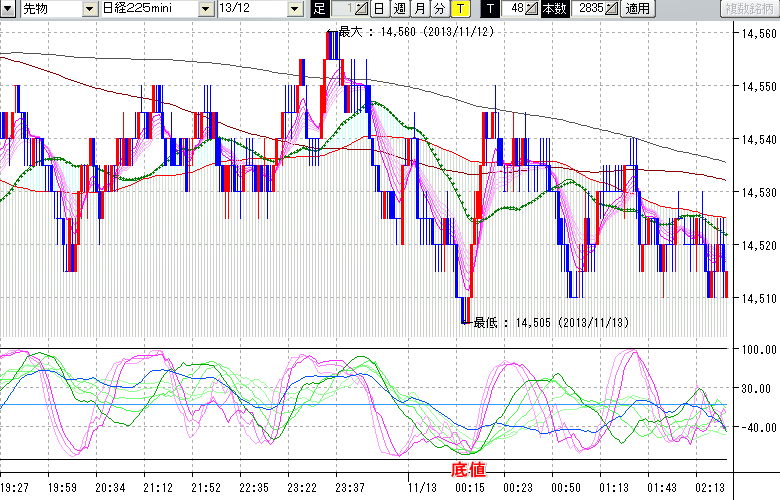Open the leftmost arrow menu button
The image size is (780, 500).
click(x=9, y=9)
